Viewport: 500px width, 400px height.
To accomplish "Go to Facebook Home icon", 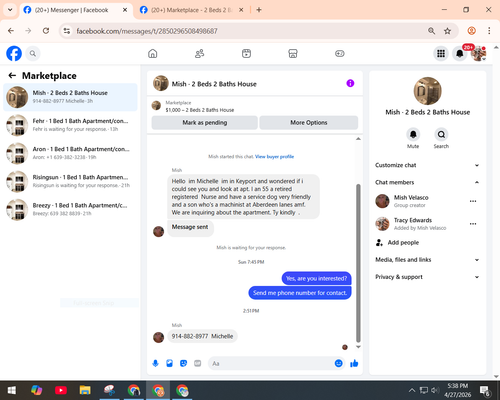I will (x=153, y=53).
